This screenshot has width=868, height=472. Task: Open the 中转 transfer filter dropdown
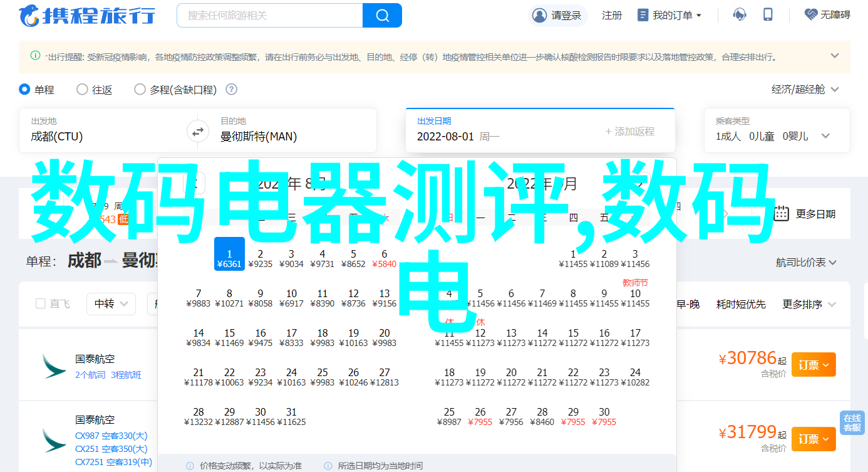click(111, 303)
